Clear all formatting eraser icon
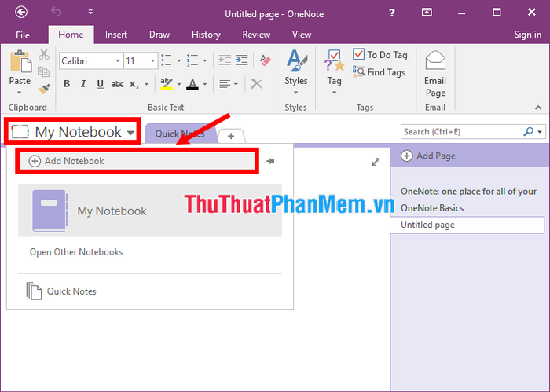The height and width of the screenshot is (392, 550). click(x=266, y=60)
